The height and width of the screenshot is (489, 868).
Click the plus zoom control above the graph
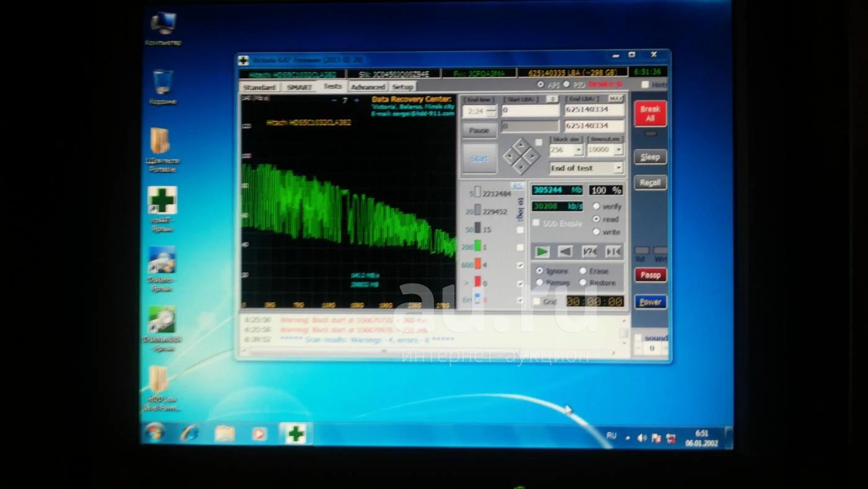(356, 100)
